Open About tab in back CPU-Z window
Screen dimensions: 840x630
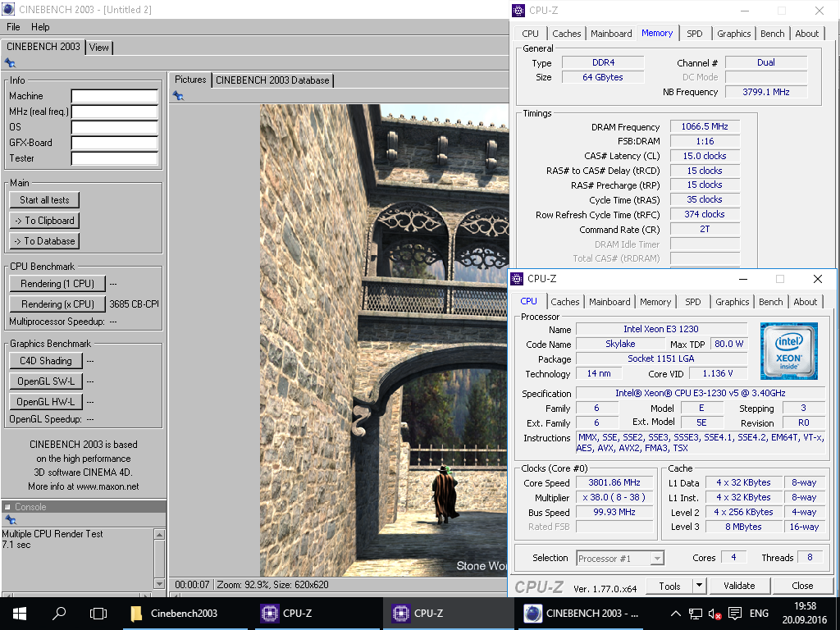click(807, 33)
